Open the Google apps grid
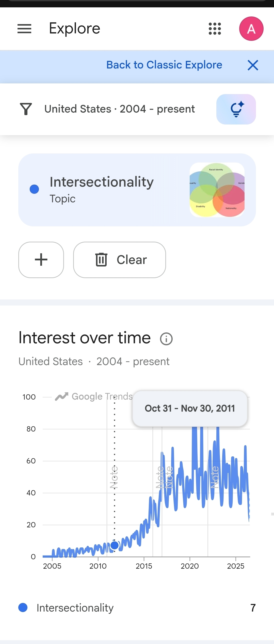Viewport: 274px width, 644px height. click(215, 29)
